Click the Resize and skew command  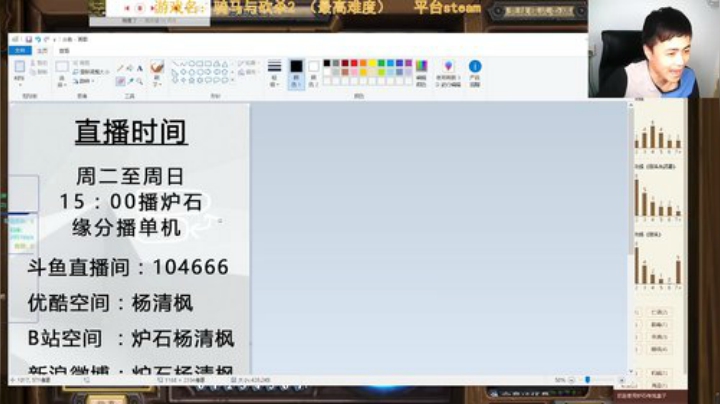(91, 72)
